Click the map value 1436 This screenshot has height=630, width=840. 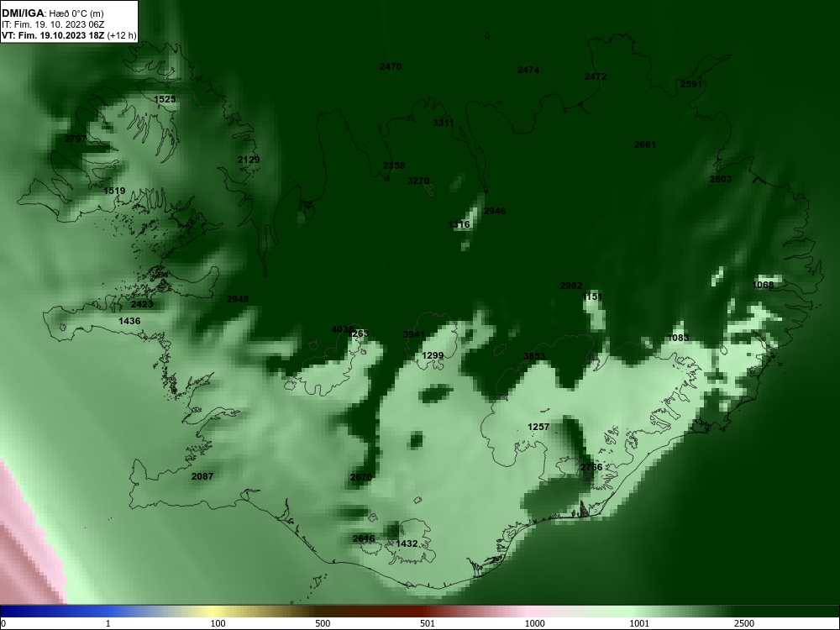tap(129, 321)
